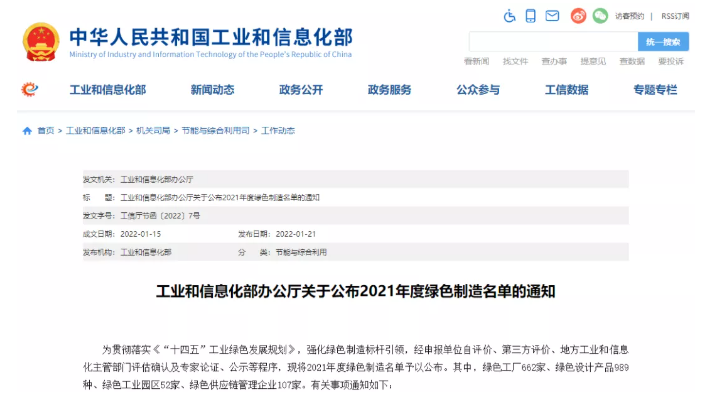Open 工业和信息化部 navigation menu
This screenshot has height=415, width=708.
click(108, 90)
